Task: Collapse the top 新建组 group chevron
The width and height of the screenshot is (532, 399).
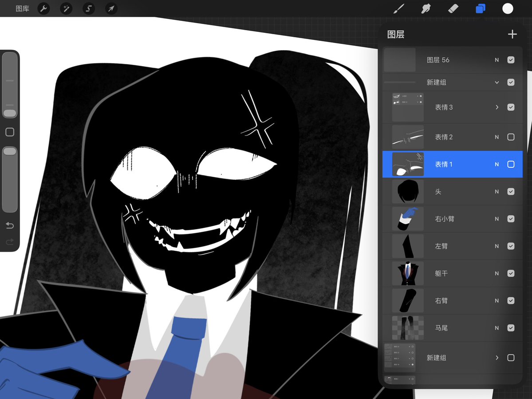Action: [497, 83]
